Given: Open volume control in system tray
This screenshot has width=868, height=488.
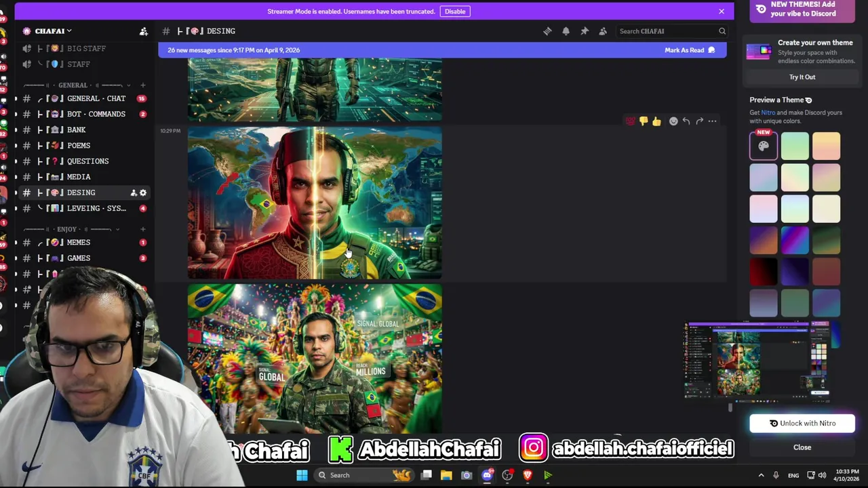Looking at the screenshot, I should [x=822, y=475].
